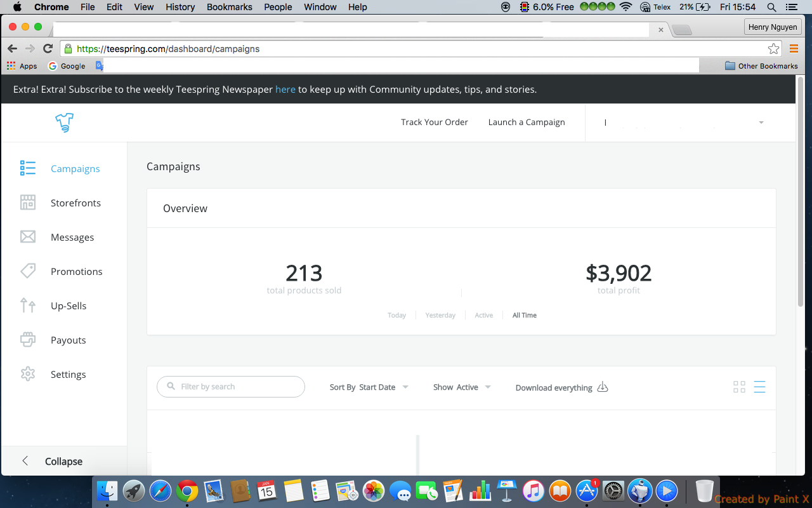Image resolution: width=812 pixels, height=508 pixels.
Task: Reload the Teespring page
Action: pos(48,49)
